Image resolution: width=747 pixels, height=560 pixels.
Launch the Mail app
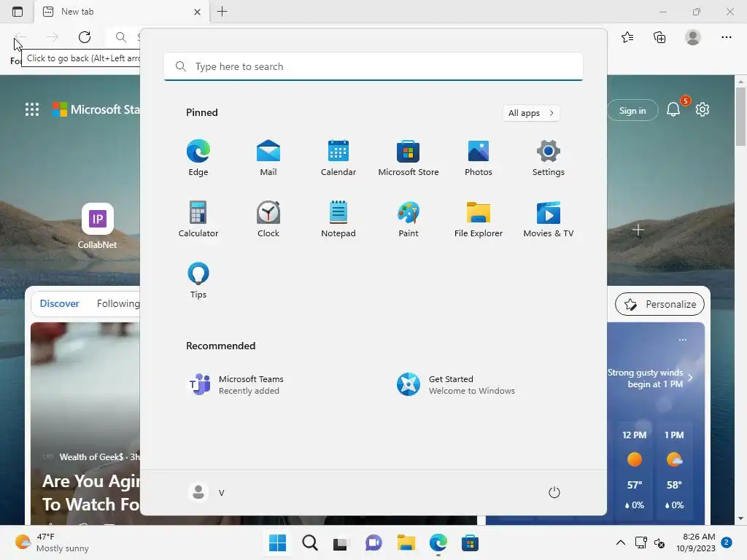268,158
